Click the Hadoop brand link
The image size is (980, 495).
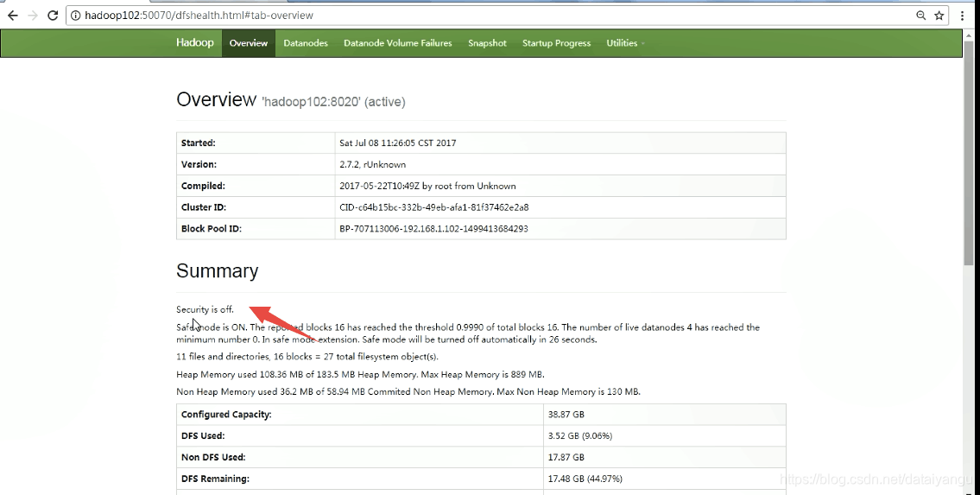click(x=194, y=42)
